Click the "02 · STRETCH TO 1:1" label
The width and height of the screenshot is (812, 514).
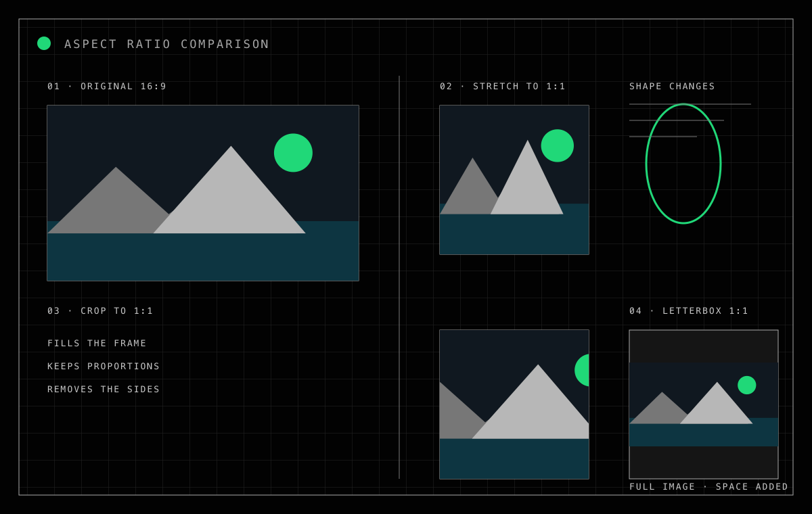click(x=503, y=87)
